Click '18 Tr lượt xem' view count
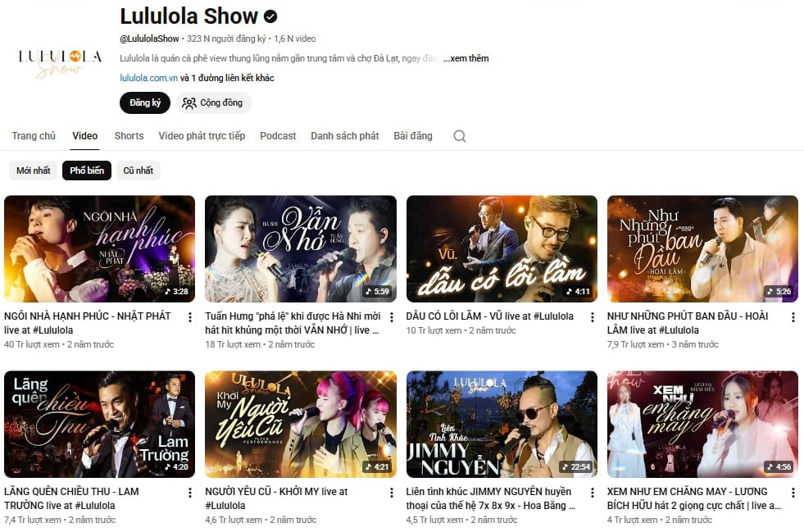804x532 pixels. click(233, 344)
